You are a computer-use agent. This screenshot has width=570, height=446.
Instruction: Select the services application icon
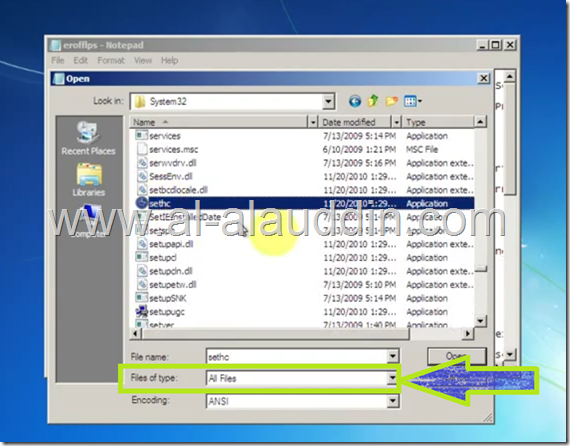[x=141, y=136]
